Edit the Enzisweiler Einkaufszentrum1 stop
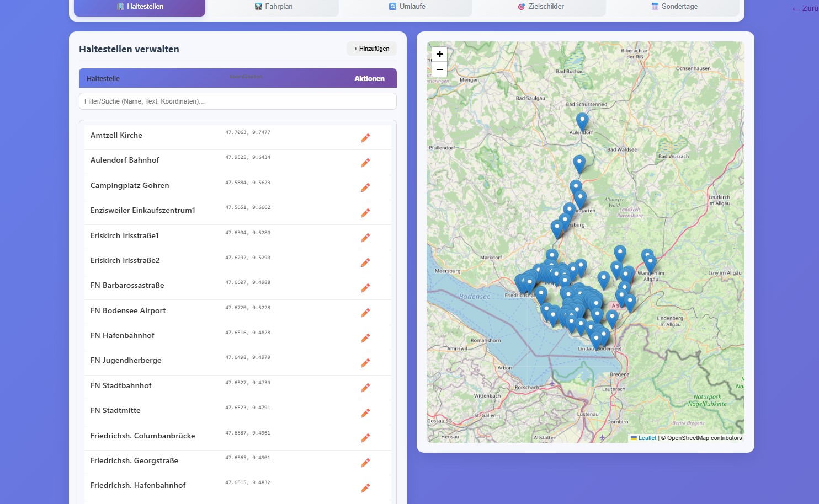Image resolution: width=819 pixels, height=504 pixels. (x=365, y=212)
